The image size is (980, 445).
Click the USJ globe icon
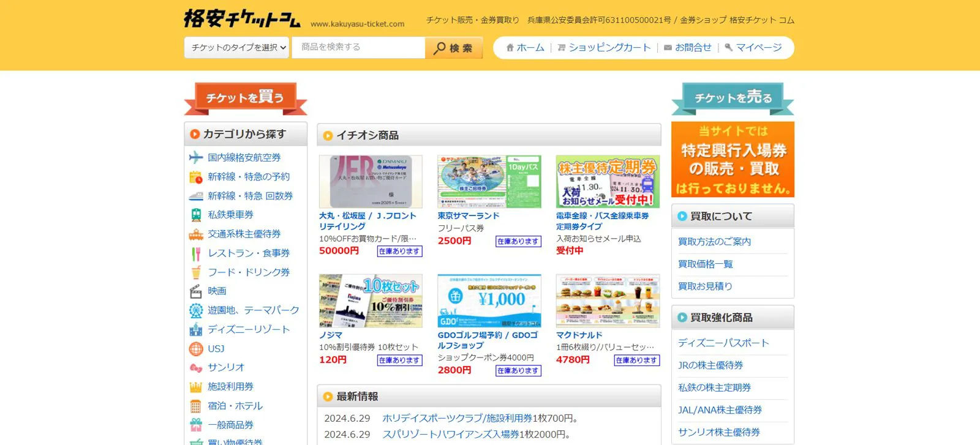(195, 349)
